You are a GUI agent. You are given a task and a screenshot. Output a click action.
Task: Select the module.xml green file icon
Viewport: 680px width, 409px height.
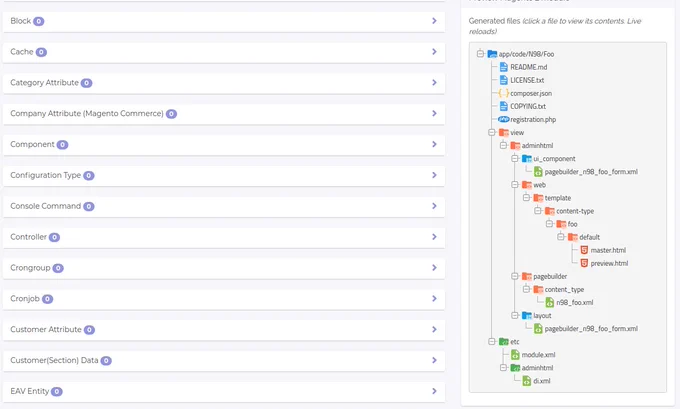click(515, 355)
